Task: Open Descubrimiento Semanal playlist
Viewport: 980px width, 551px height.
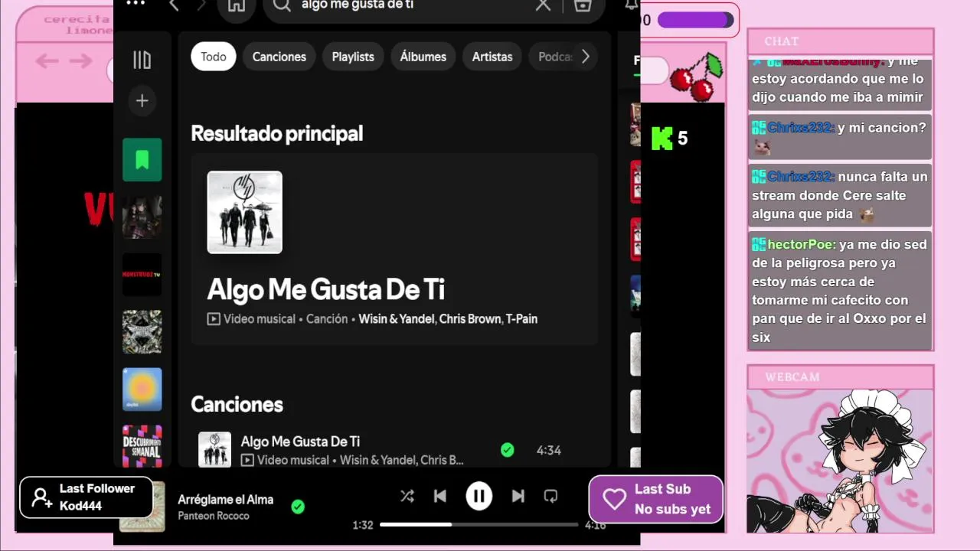Action: [142, 445]
